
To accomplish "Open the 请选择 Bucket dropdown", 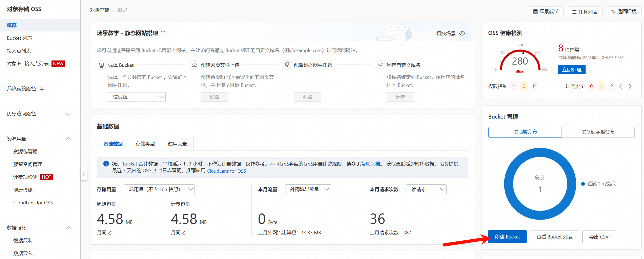I will point(137,97).
